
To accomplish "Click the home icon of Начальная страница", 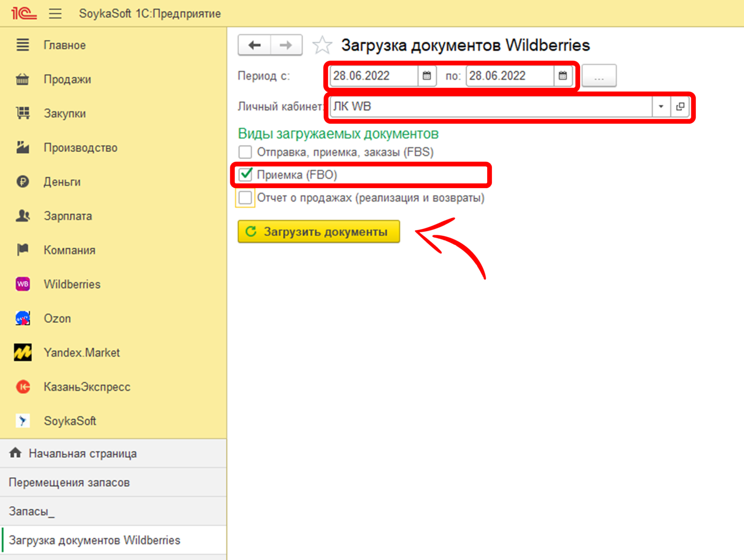I will tap(15, 453).
